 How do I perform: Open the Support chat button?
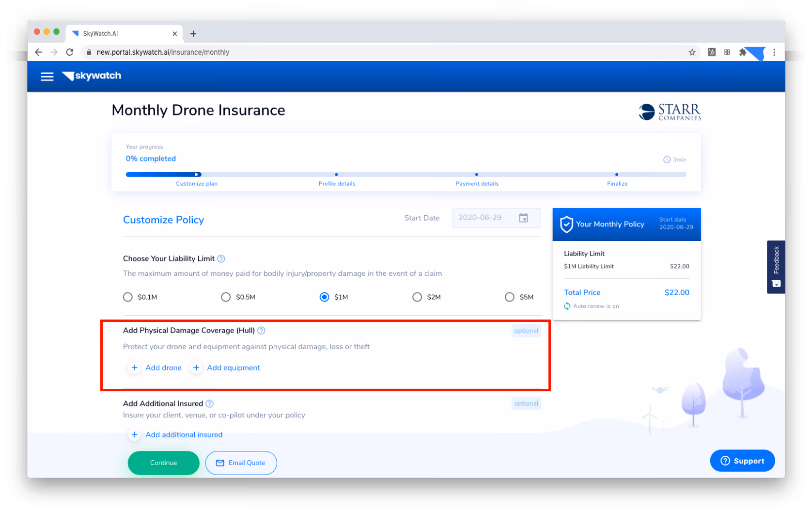pyautogui.click(x=742, y=461)
